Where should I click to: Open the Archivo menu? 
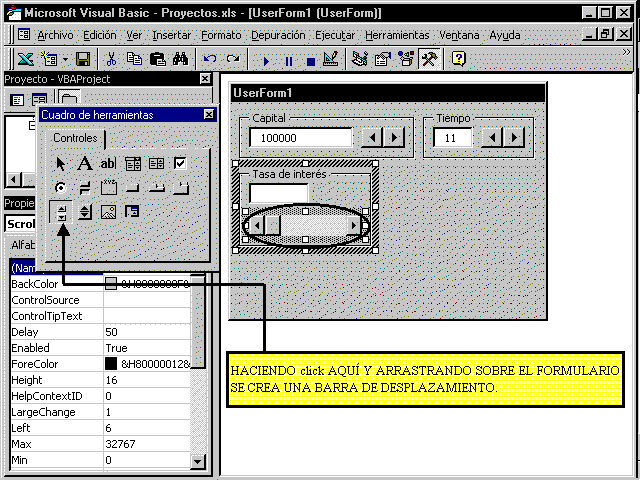[x=55, y=36]
